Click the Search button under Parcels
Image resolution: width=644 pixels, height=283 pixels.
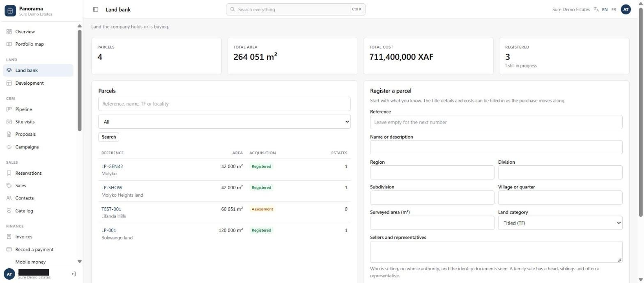point(109,137)
